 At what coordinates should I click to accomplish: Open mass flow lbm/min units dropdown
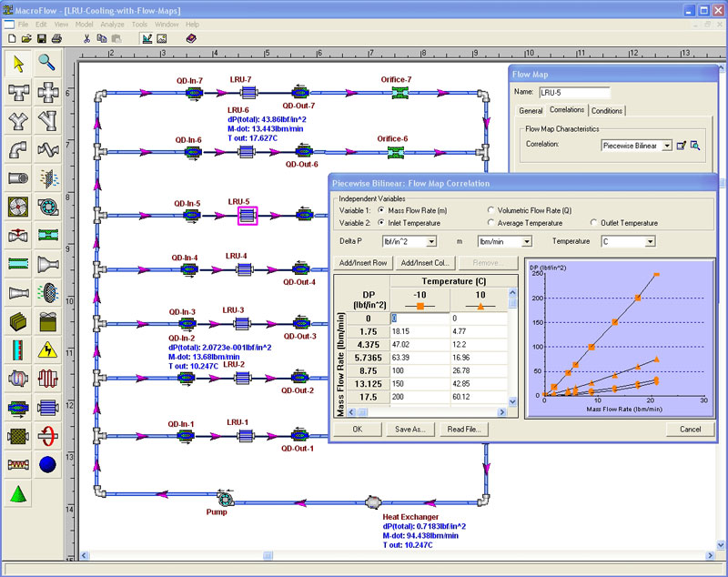[x=527, y=242]
